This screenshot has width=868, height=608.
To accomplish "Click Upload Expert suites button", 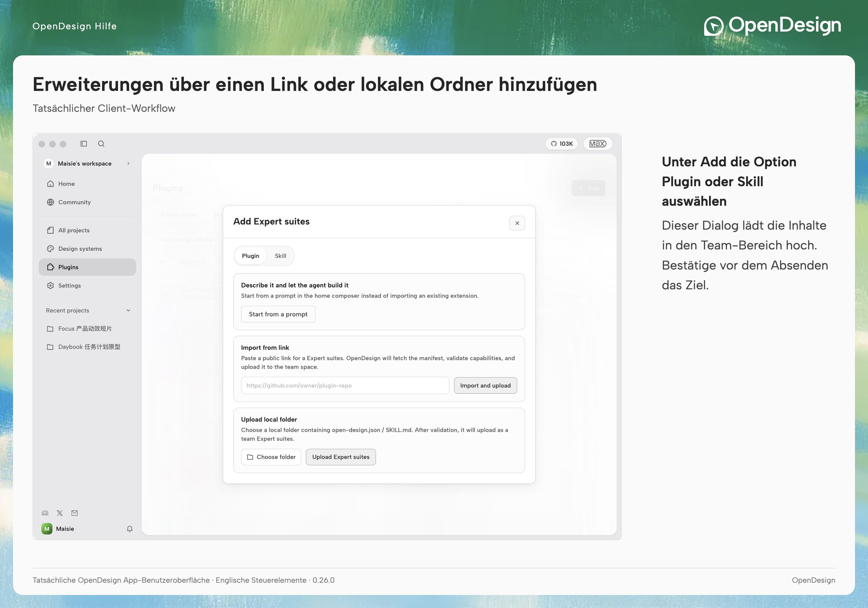I will point(341,457).
